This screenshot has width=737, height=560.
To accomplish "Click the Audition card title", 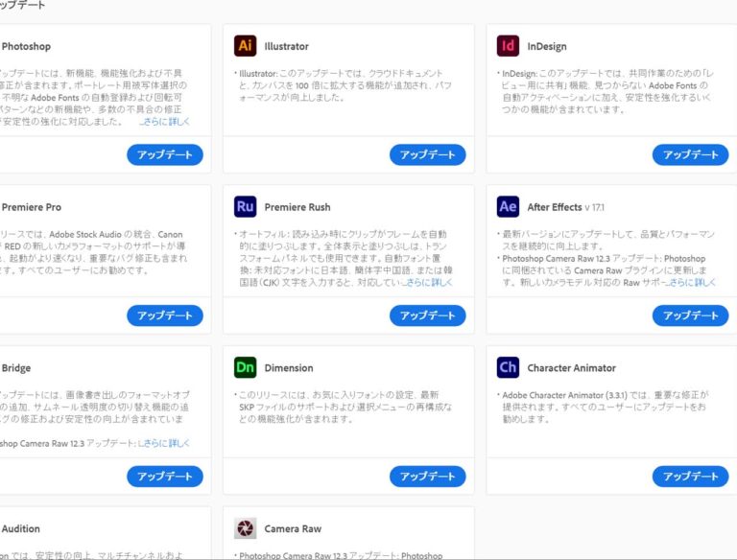I will [x=20, y=528].
